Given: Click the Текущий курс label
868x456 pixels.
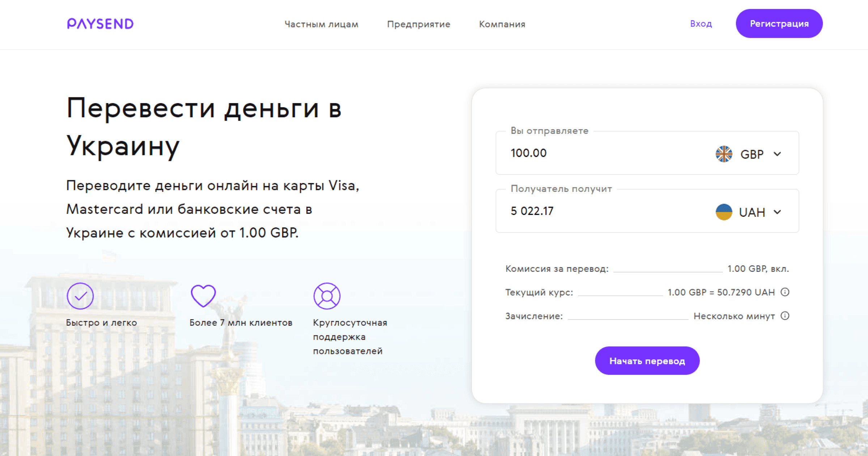Looking at the screenshot, I should [539, 292].
